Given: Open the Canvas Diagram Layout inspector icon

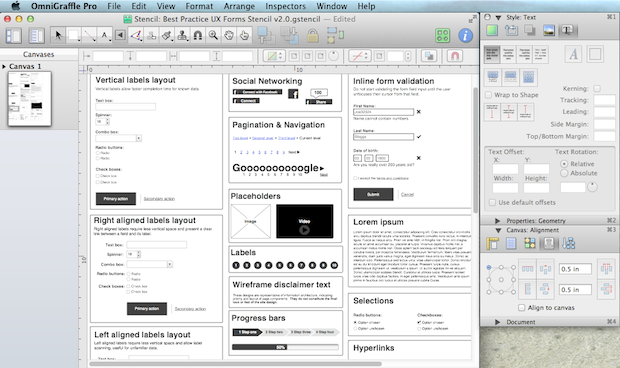Looking at the screenshot, I should (x=568, y=243).
